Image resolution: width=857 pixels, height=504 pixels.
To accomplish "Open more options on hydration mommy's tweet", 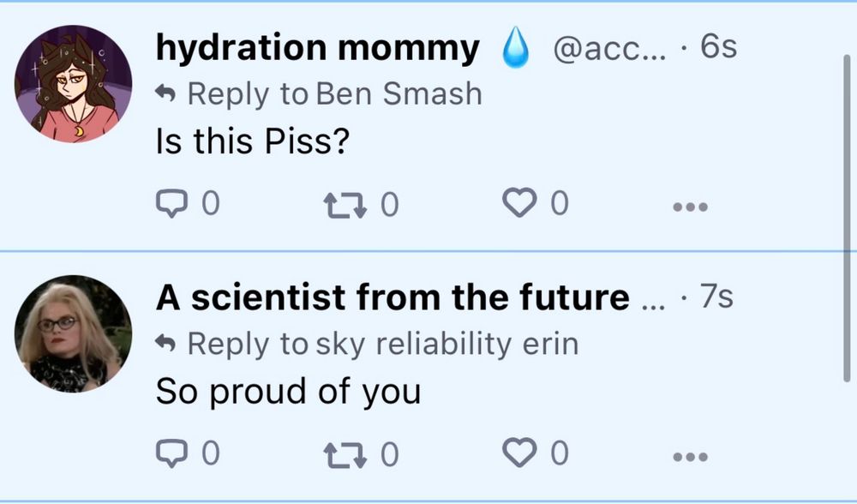I will click(x=690, y=207).
